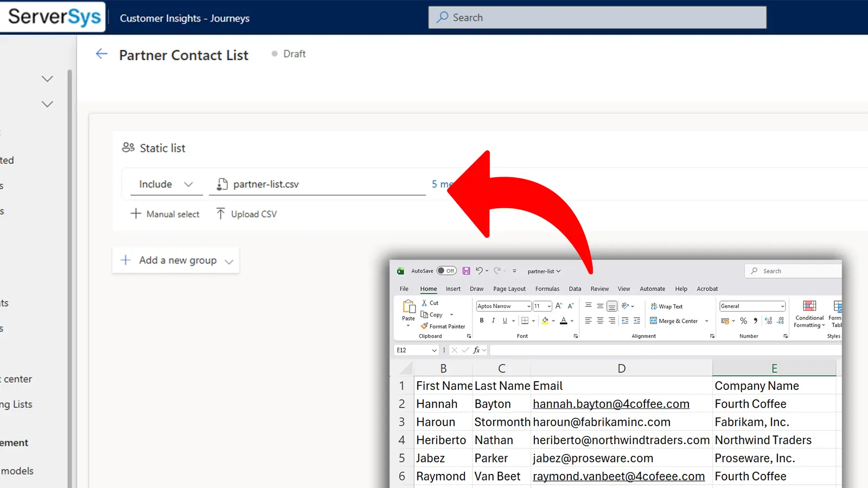
Task: Click the back arrow beside Partner Contact List
Action: click(101, 54)
